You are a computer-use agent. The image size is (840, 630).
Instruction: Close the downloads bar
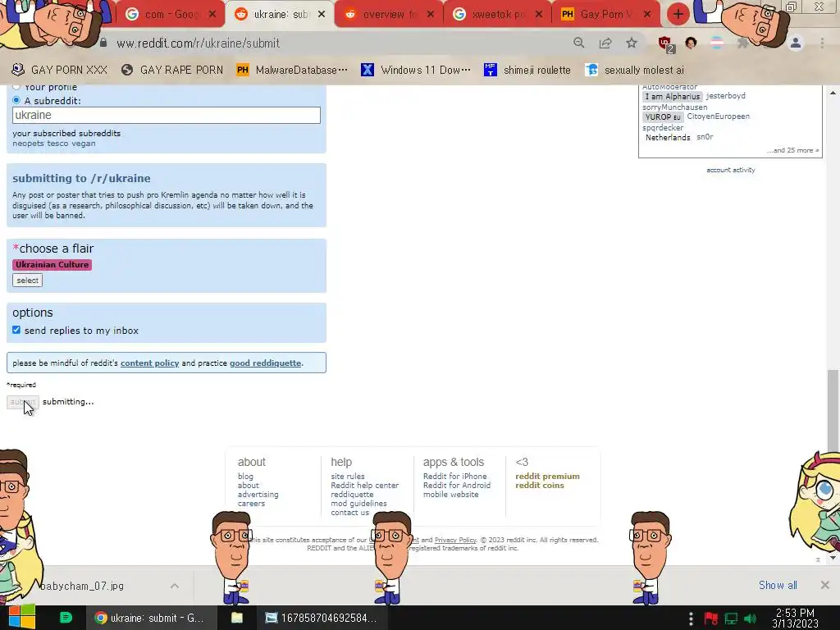pos(825,585)
